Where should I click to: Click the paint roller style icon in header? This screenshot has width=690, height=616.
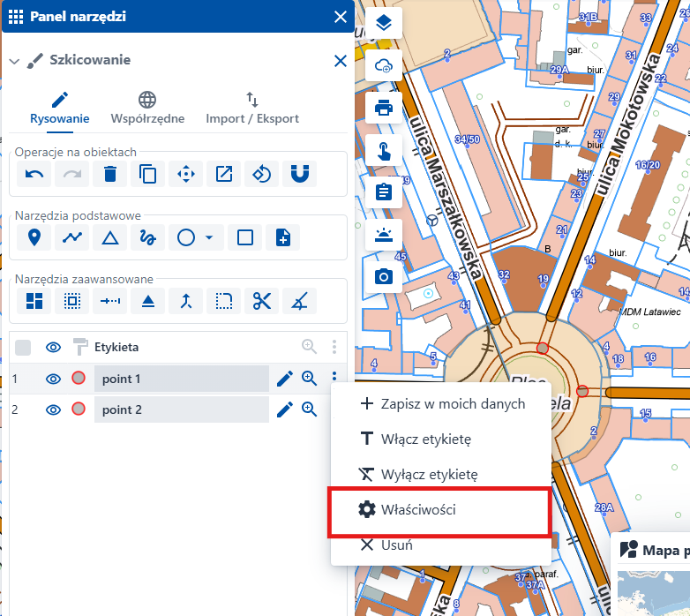pyautogui.click(x=79, y=347)
